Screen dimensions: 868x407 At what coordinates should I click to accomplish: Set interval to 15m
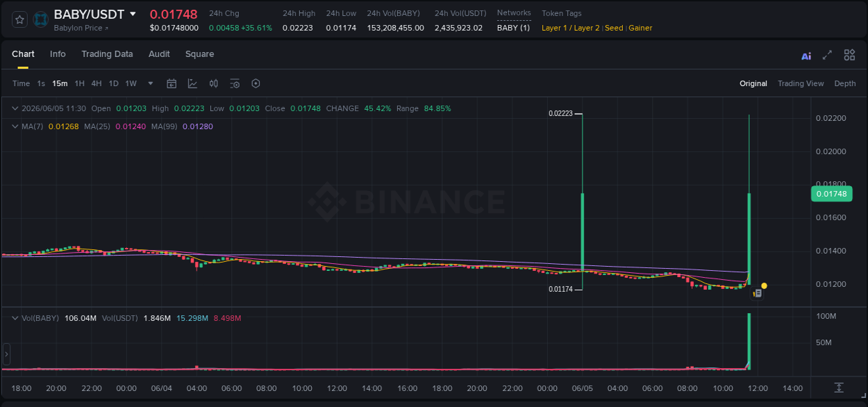tap(60, 83)
